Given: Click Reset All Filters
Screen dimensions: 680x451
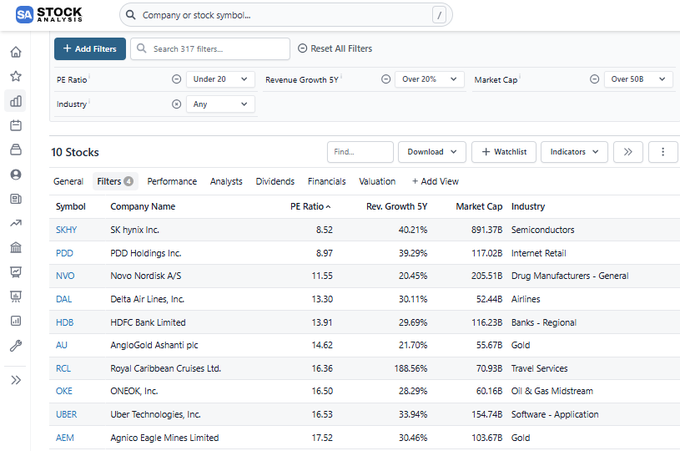Looking at the screenshot, I should pyautogui.click(x=335, y=49).
